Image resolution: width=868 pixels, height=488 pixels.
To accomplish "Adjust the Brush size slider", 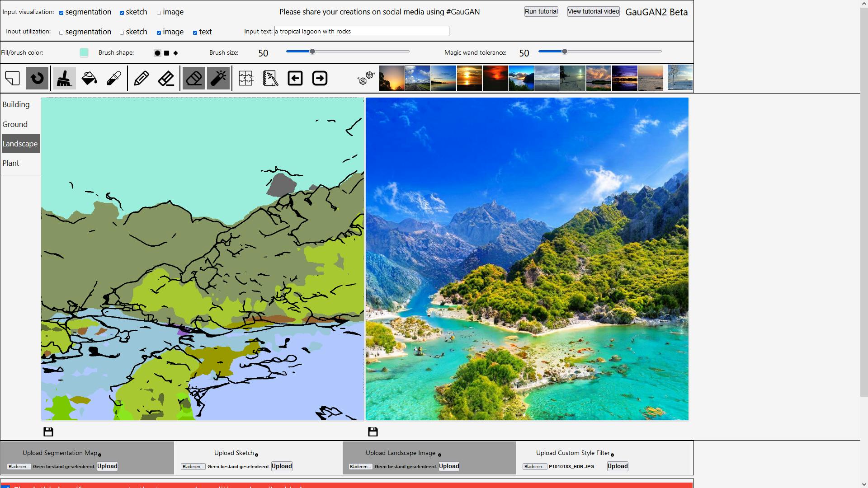I will click(312, 52).
